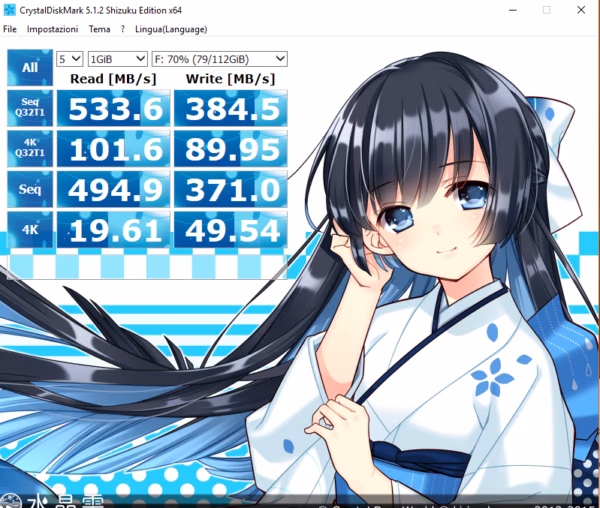Click the 4K Q32T1 write value 89.95
Image resolution: width=600 pixels, height=508 pixels.
point(231,149)
